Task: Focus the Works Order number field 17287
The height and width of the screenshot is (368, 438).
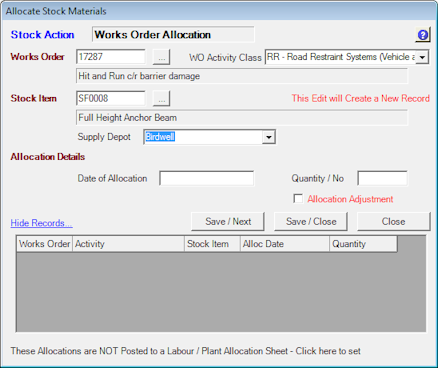Action: pos(111,57)
